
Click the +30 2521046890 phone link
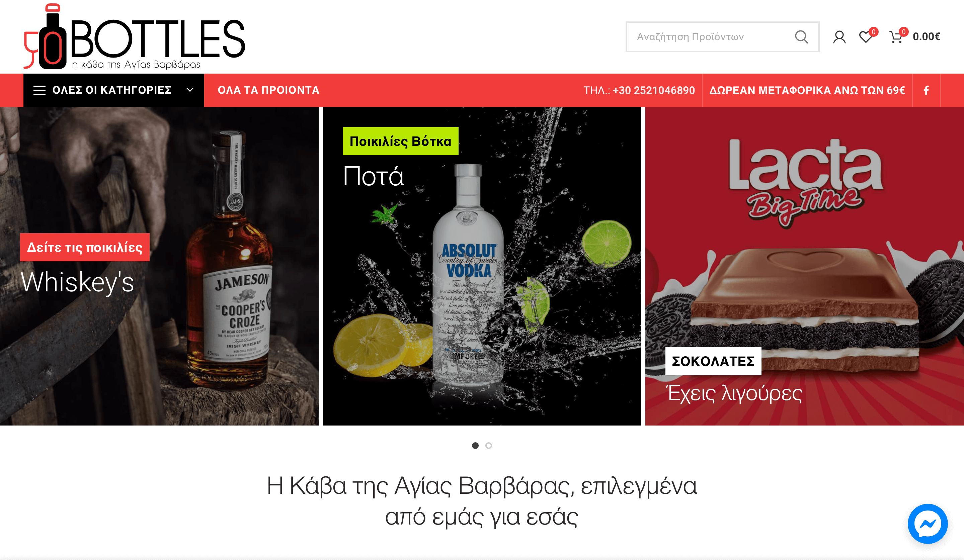(x=654, y=90)
